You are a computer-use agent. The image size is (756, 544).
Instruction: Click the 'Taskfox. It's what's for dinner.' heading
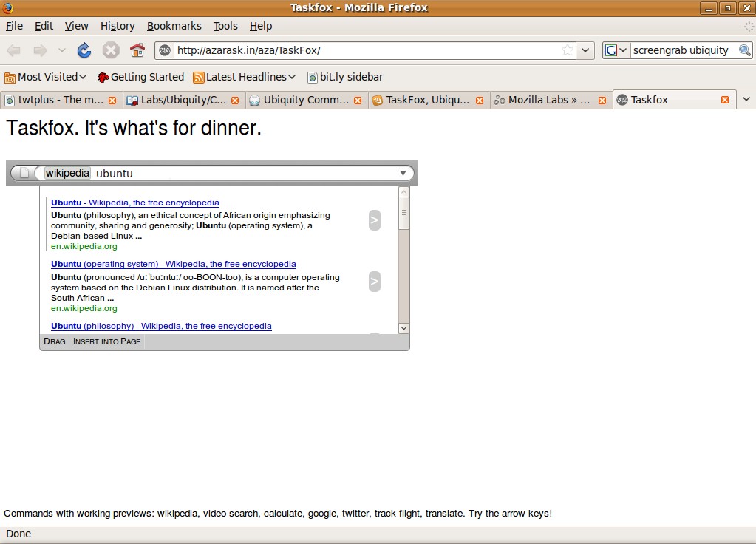pos(134,128)
